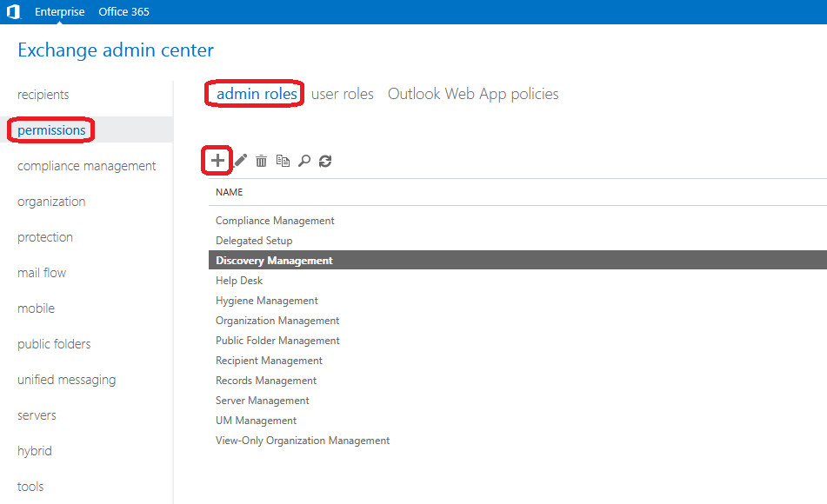827x504 pixels.
Task: Select the admin roles tab
Action: pyautogui.click(x=257, y=94)
